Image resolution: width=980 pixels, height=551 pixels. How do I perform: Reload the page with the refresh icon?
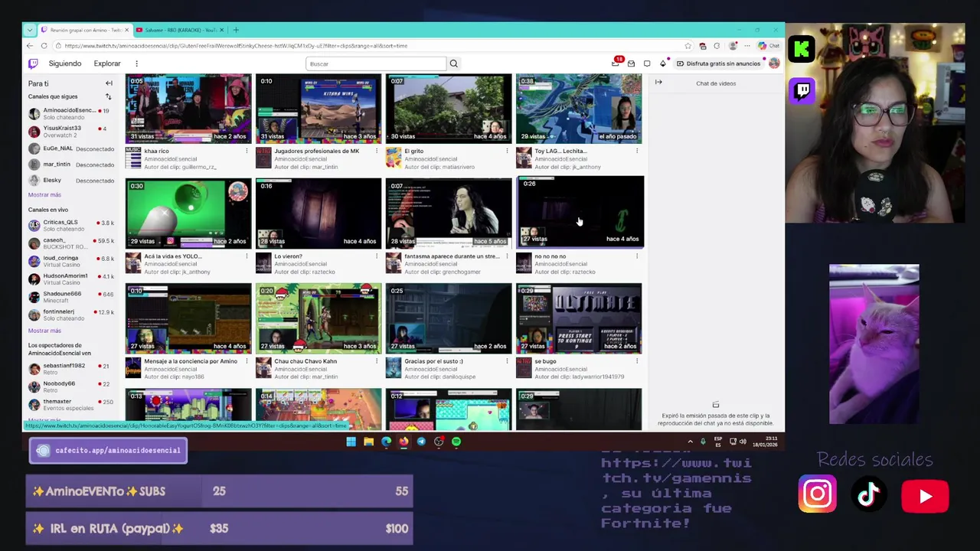pos(44,45)
